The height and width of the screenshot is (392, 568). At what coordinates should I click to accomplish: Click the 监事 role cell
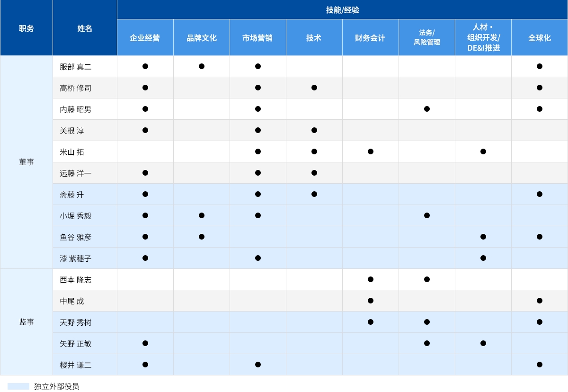point(27,322)
